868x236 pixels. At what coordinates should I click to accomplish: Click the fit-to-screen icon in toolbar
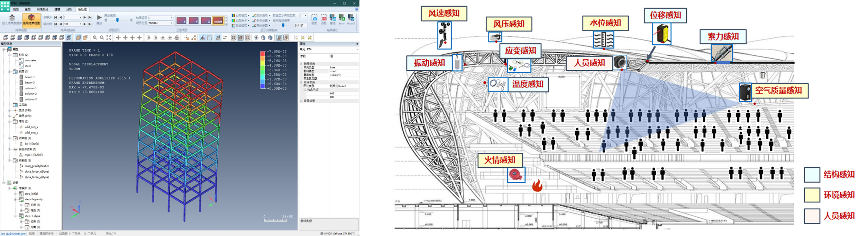(109, 37)
